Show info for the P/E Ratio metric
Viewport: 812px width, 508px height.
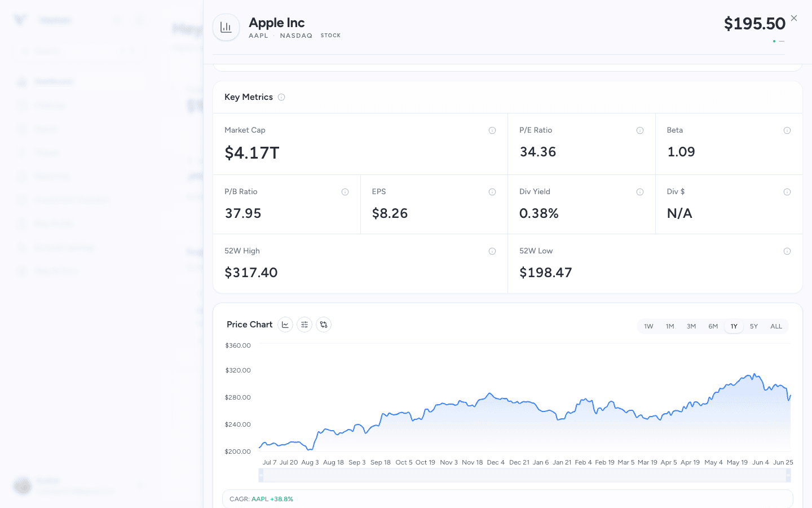tap(640, 130)
